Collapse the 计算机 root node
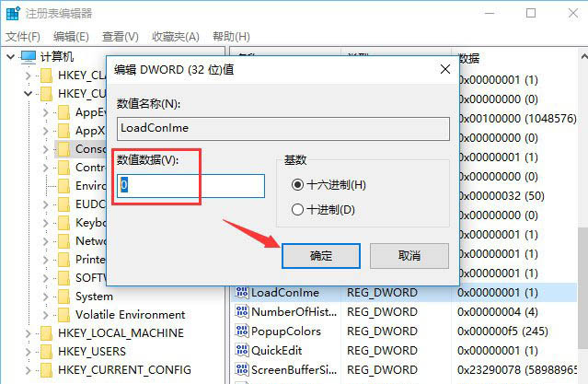The image size is (588, 384). click(x=10, y=57)
